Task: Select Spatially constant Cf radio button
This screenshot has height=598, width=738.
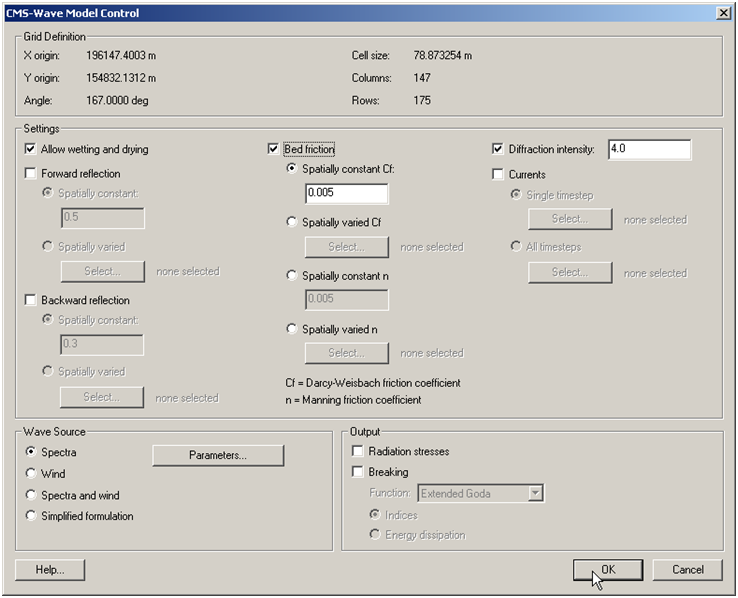Action: [x=292, y=168]
